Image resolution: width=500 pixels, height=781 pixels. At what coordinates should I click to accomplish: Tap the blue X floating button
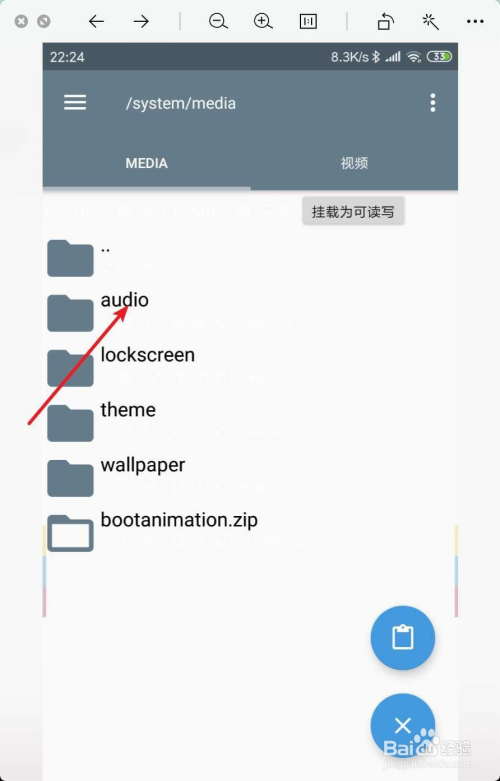(x=402, y=725)
